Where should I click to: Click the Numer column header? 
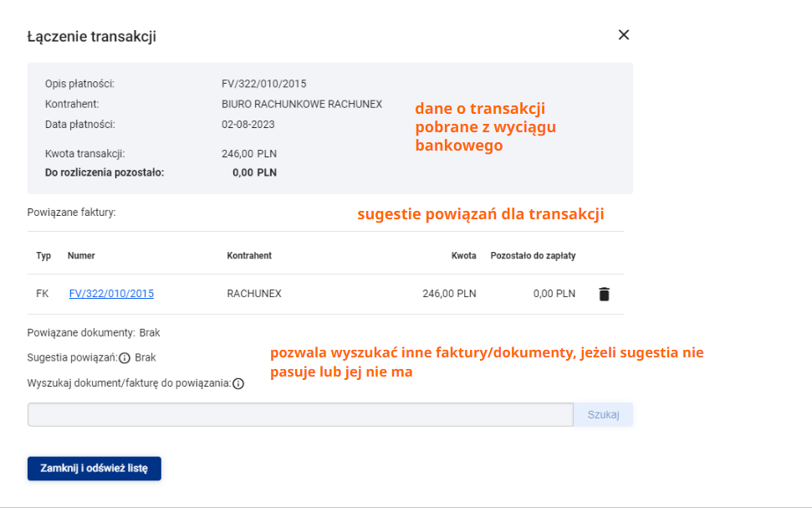(x=81, y=255)
